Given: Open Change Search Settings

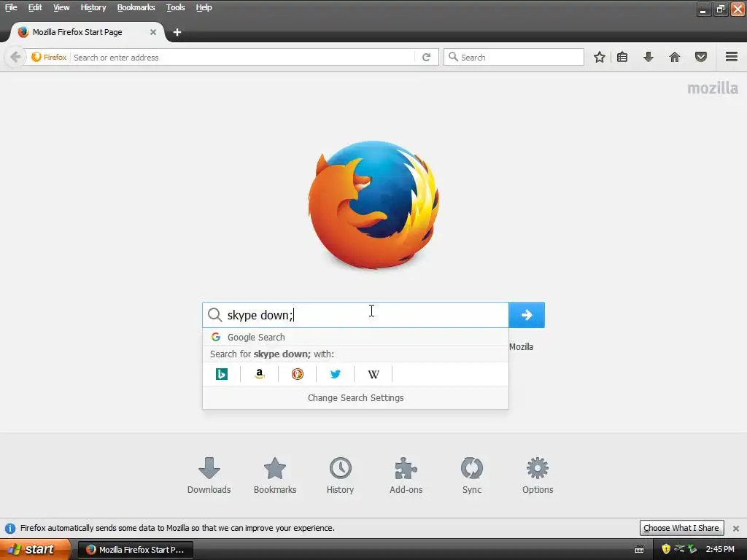Looking at the screenshot, I should click(x=355, y=397).
